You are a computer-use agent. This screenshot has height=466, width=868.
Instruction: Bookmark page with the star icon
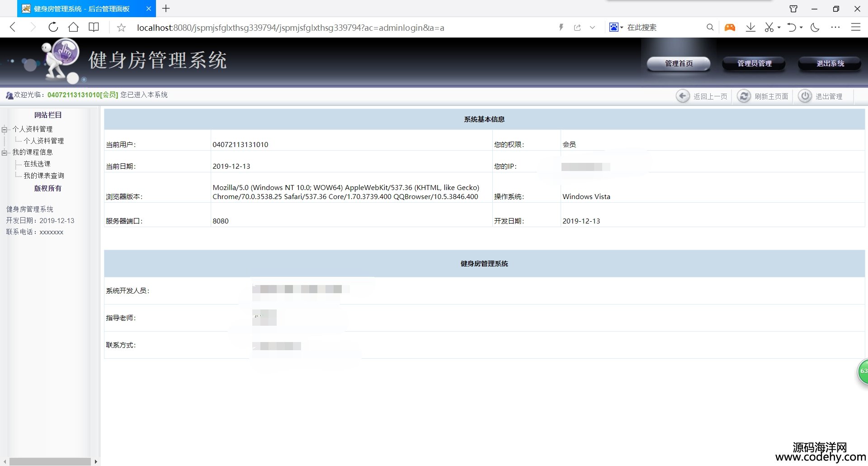(x=121, y=28)
